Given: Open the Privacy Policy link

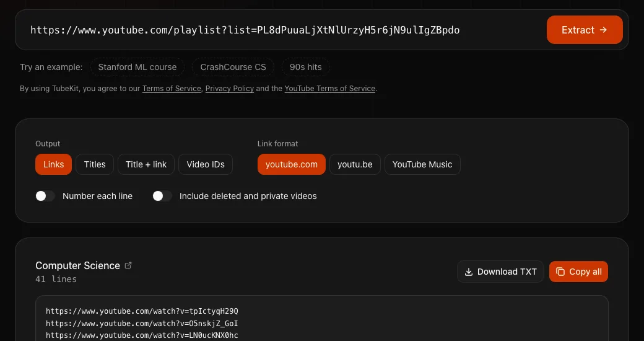Looking at the screenshot, I should [x=230, y=89].
